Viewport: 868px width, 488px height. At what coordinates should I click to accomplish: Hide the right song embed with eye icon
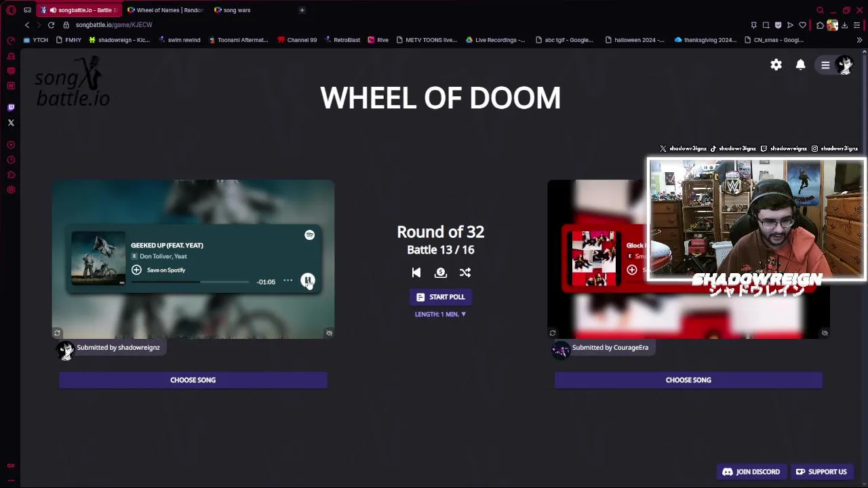click(x=825, y=333)
